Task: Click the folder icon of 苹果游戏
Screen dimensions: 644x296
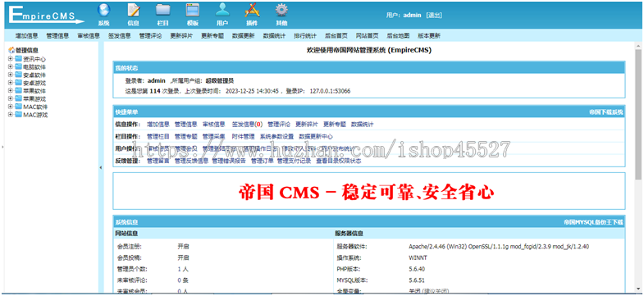Action: (x=19, y=98)
